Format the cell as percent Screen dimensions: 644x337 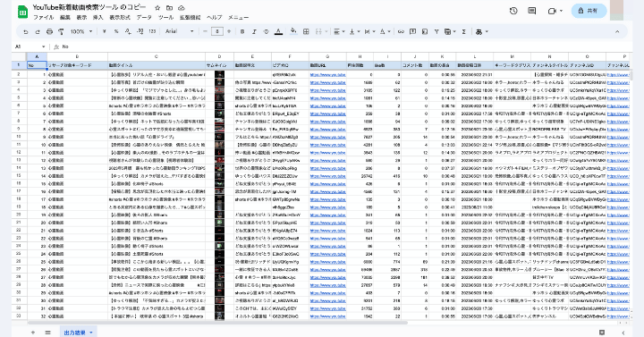pos(116,31)
